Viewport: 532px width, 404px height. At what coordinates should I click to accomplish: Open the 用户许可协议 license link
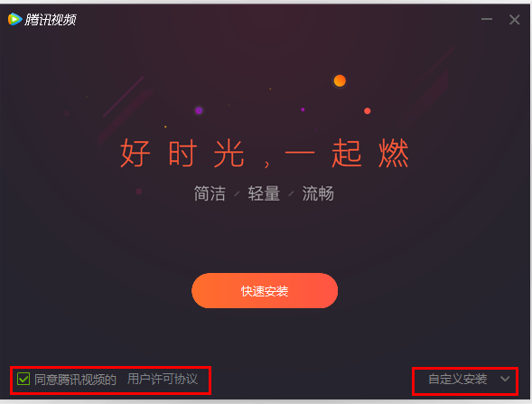point(163,379)
